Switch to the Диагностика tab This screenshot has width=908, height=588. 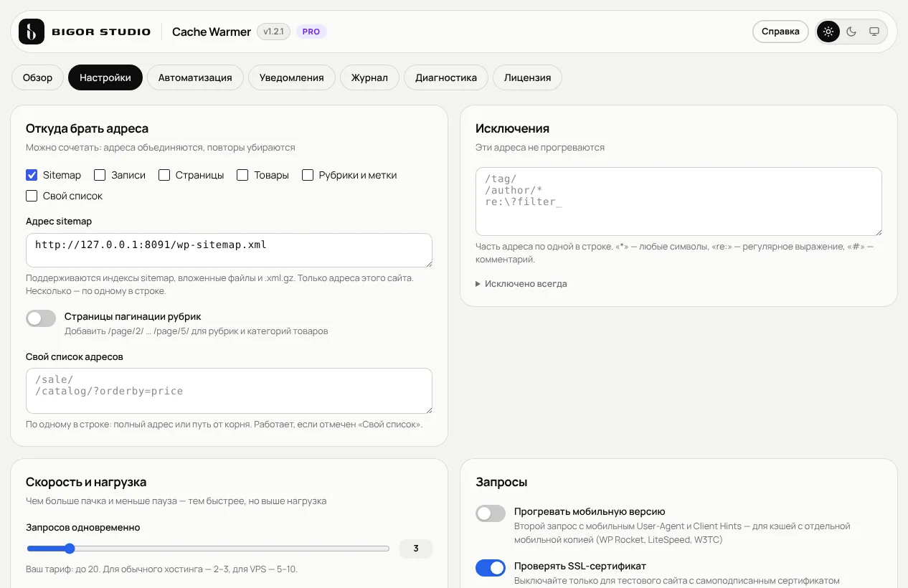[x=446, y=77]
